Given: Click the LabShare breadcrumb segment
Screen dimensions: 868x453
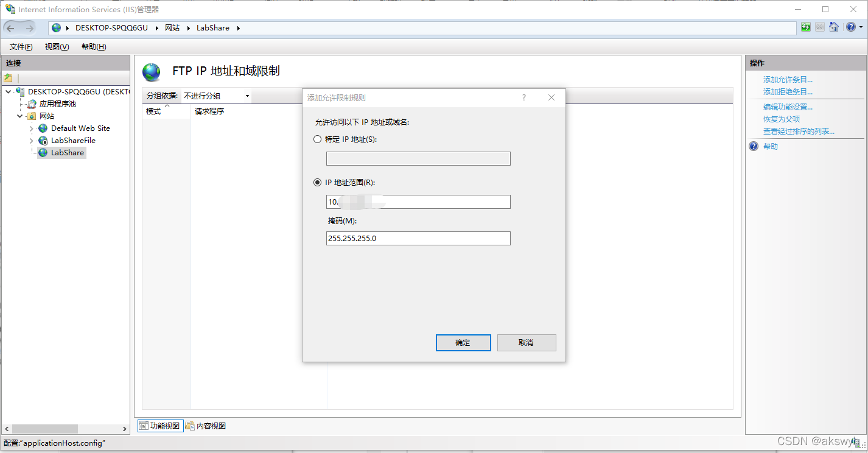Looking at the screenshot, I should pos(213,28).
